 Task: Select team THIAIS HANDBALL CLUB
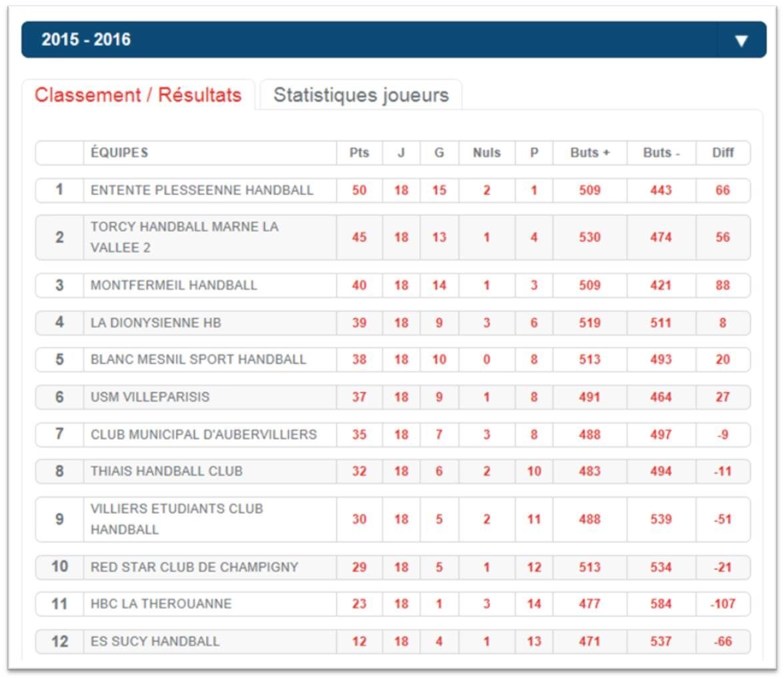pos(167,471)
